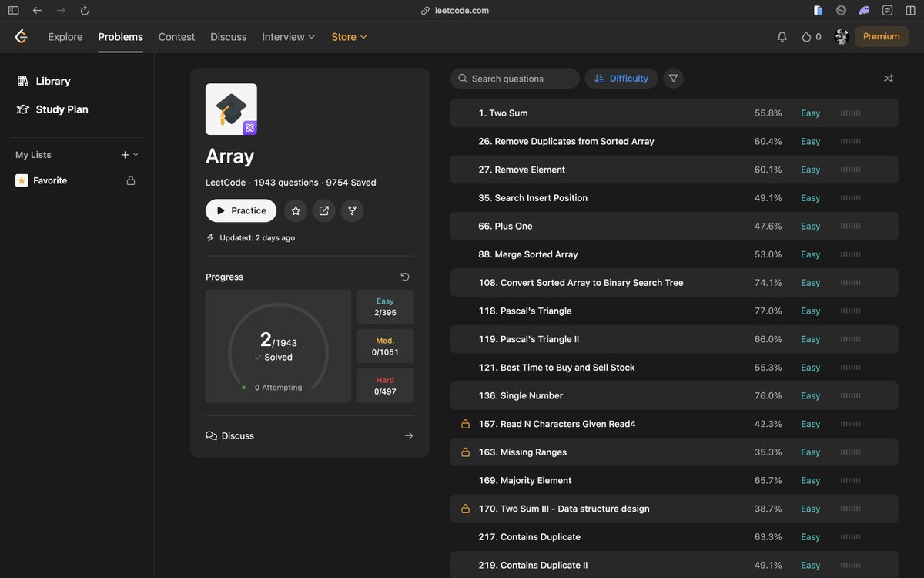This screenshot has width=924, height=578.
Task: Click the Discuss arrow icon
Action: coord(409,436)
